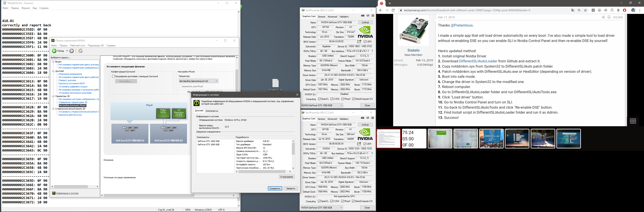Collapse the Дисплей tree node

[53, 71]
